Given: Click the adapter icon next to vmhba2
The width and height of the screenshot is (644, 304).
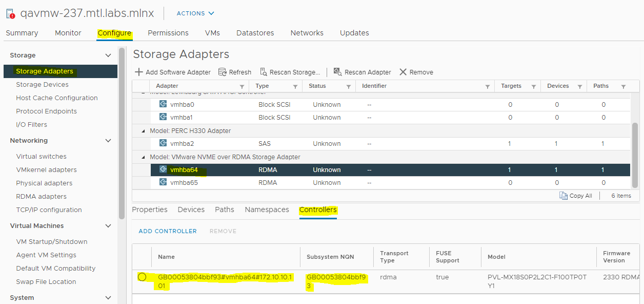Looking at the screenshot, I should [x=163, y=143].
